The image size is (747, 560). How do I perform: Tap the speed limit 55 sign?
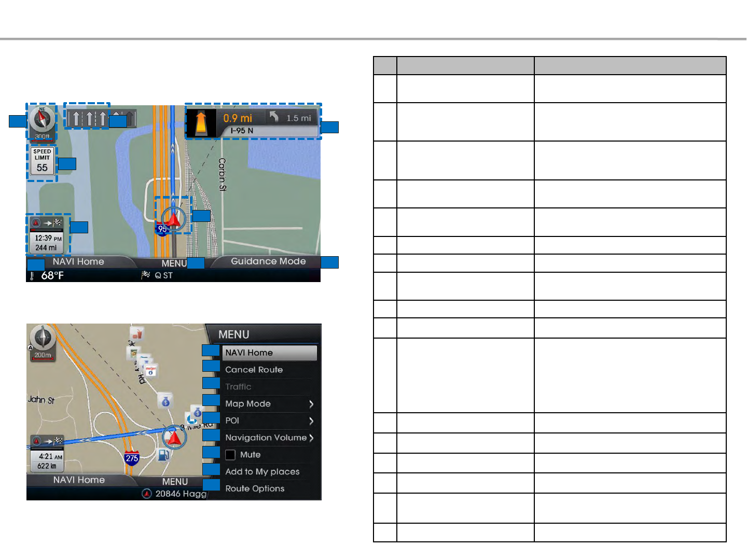coord(42,162)
